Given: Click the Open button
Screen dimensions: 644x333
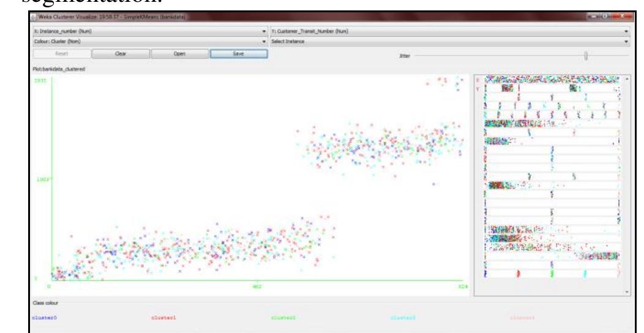Looking at the screenshot, I should (x=180, y=54).
